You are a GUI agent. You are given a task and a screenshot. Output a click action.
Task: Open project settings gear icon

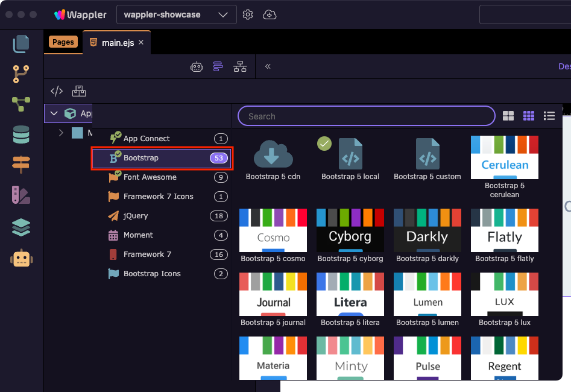pyautogui.click(x=248, y=14)
